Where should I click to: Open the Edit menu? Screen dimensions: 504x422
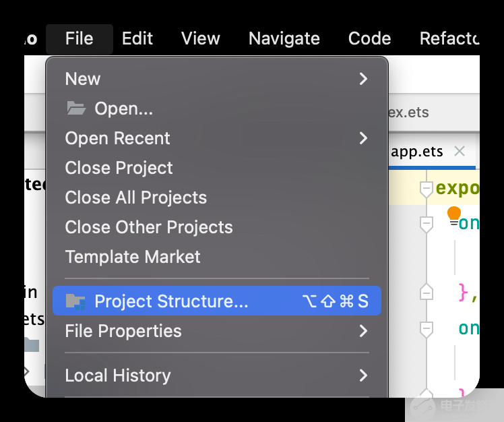pos(137,38)
